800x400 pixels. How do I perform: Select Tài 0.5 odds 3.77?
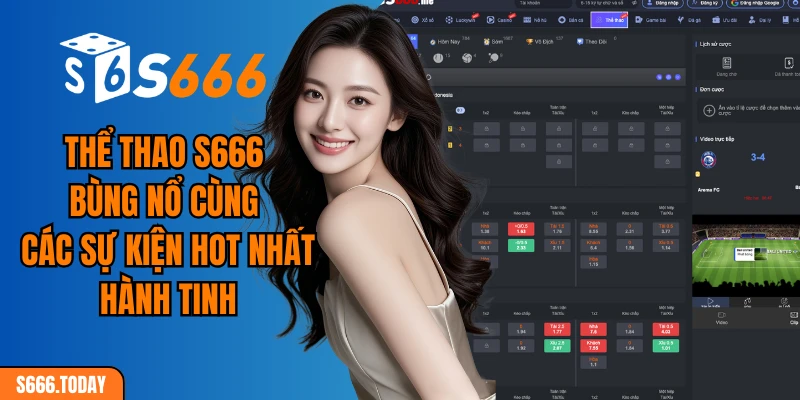click(666, 229)
